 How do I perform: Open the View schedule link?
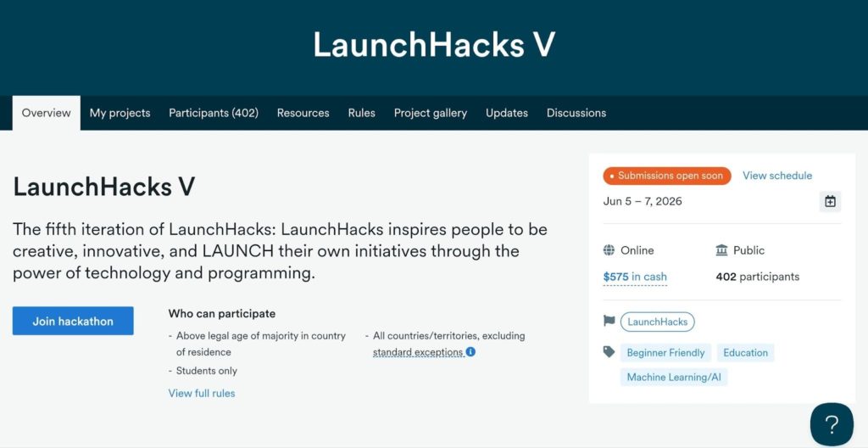click(x=777, y=175)
